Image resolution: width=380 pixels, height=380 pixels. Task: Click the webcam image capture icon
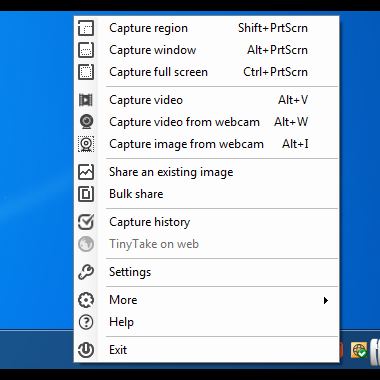pyautogui.click(x=86, y=144)
